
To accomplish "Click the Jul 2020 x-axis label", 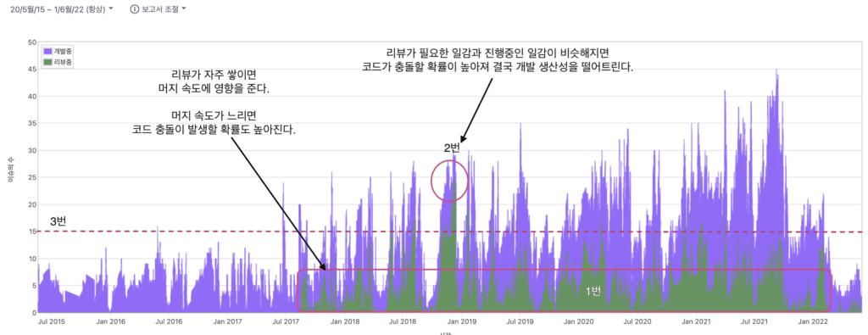I will coord(637,321).
